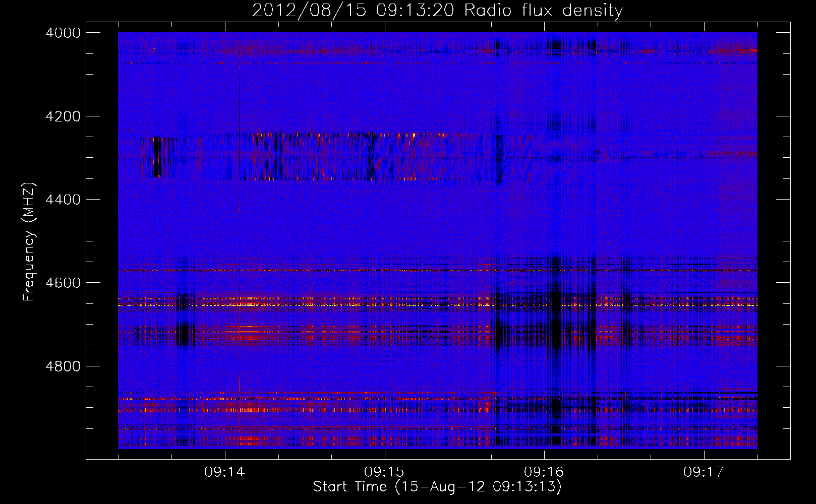Click the 4600 frequency axis label
Screen dimensions: 816x504
tap(63, 283)
